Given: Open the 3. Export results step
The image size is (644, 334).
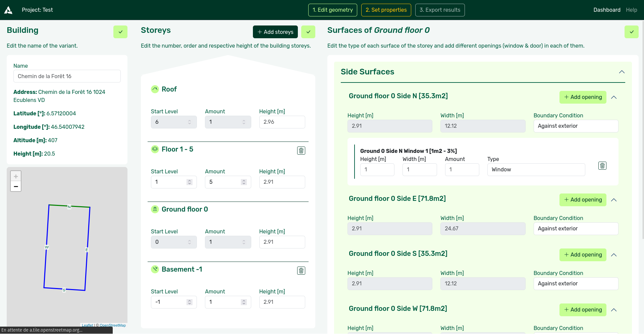Looking at the screenshot, I should (x=440, y=10).
